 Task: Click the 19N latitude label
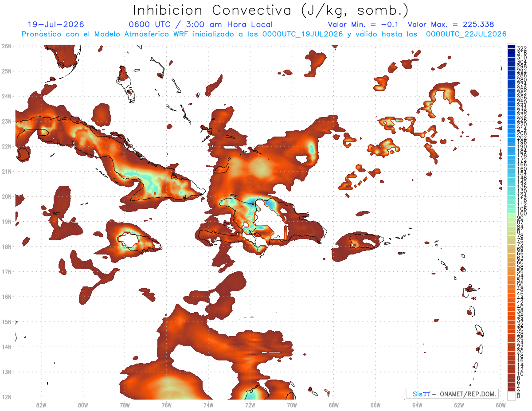point(6,221)
